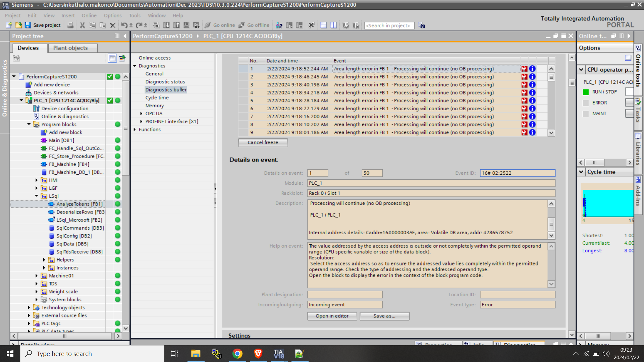Select Cycle time in diagnostics tree

(157, 98)
